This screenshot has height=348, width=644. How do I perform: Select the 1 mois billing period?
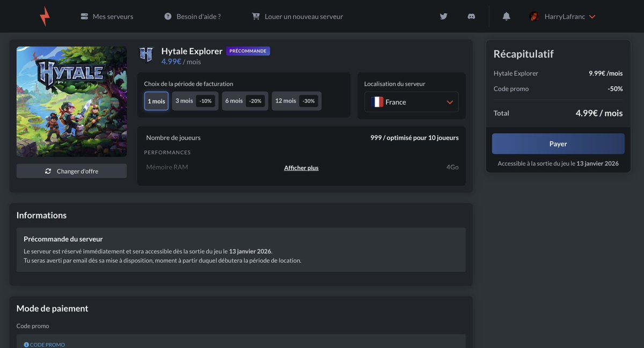pos(156,101)
